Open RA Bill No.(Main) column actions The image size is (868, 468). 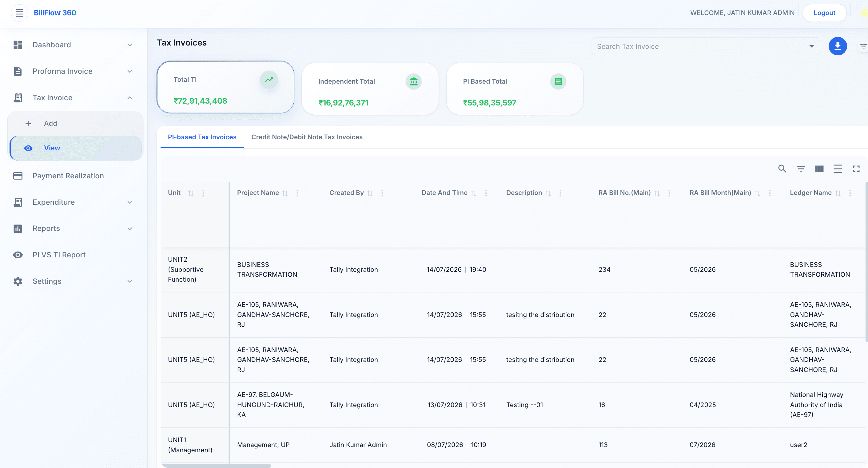(x=669, y=193)
